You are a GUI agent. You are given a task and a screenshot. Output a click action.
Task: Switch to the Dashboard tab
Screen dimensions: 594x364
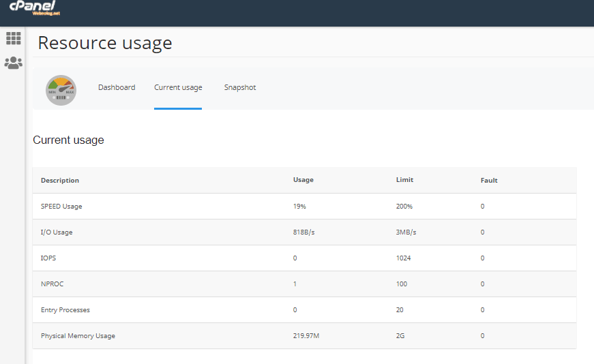117,87
